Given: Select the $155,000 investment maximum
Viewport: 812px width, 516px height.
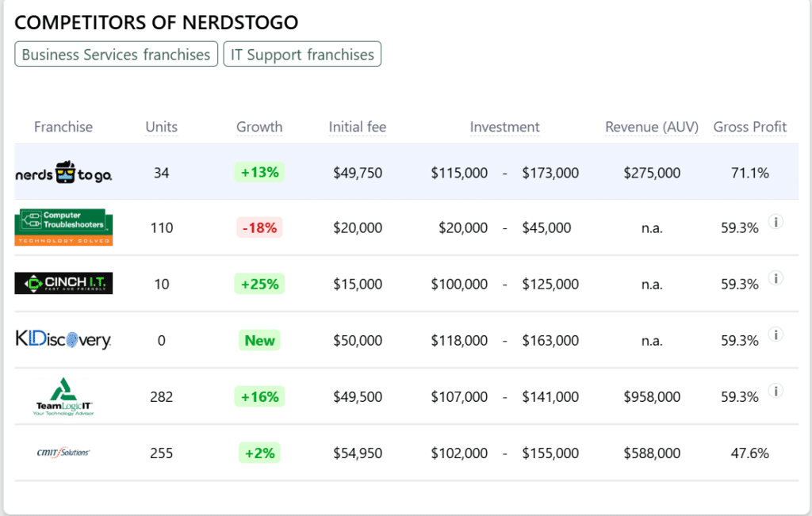Looking at the screenshot, I should pos(550,453).
